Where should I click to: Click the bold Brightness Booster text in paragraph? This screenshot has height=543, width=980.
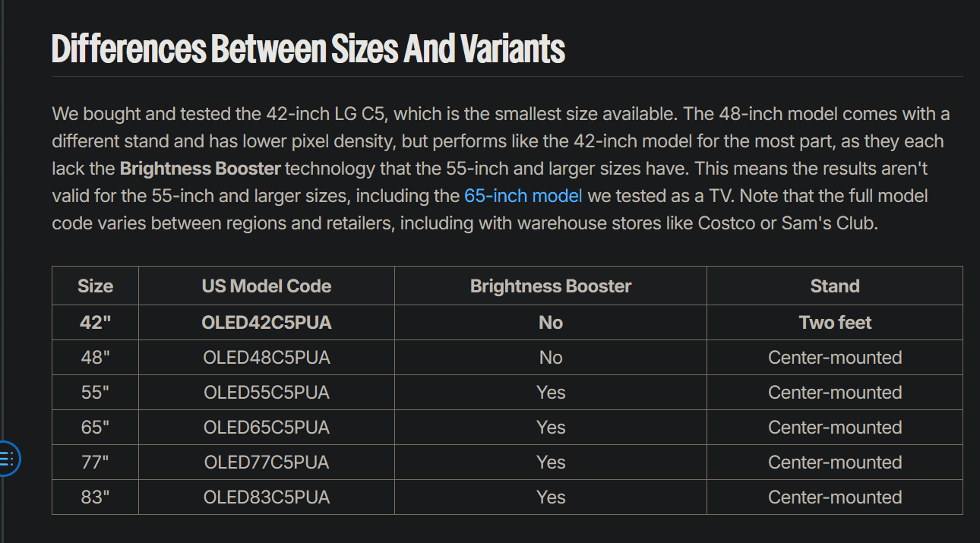pyautogui.click(x=201, y=169)
